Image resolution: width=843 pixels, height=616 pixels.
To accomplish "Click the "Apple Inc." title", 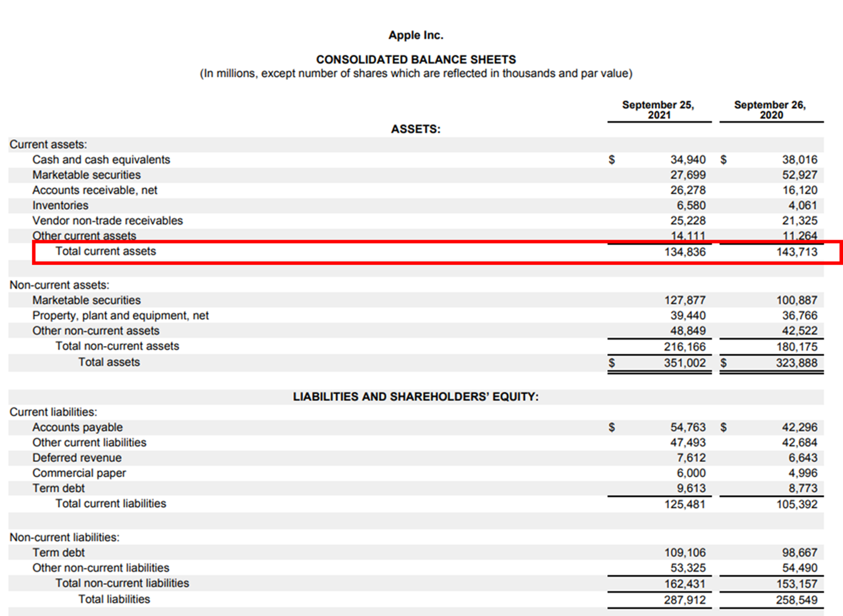I will click(x=416, y=35).
